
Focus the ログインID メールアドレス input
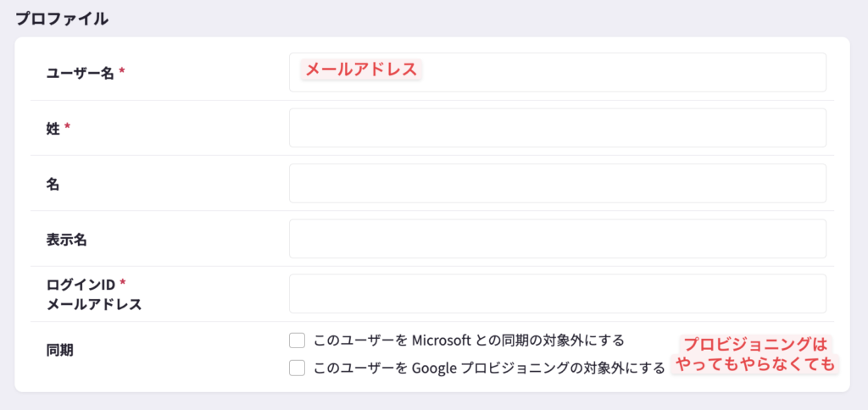pos(557,293)
